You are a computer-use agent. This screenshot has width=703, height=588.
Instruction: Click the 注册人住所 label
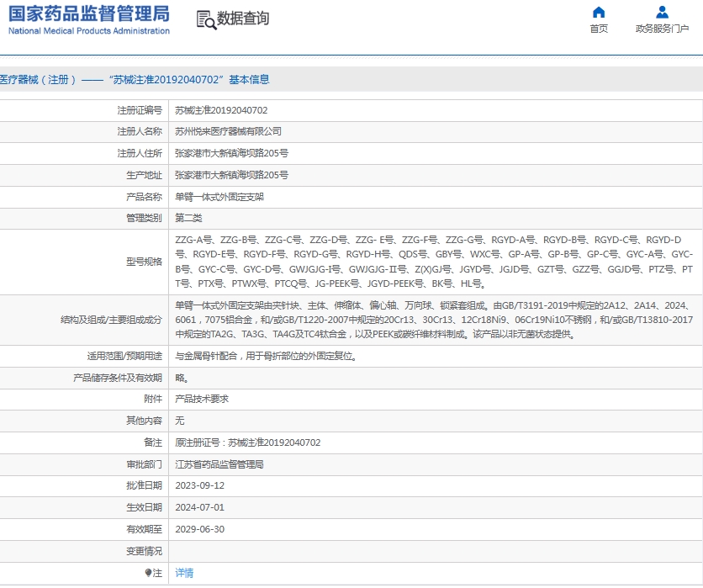pos(140,153)
